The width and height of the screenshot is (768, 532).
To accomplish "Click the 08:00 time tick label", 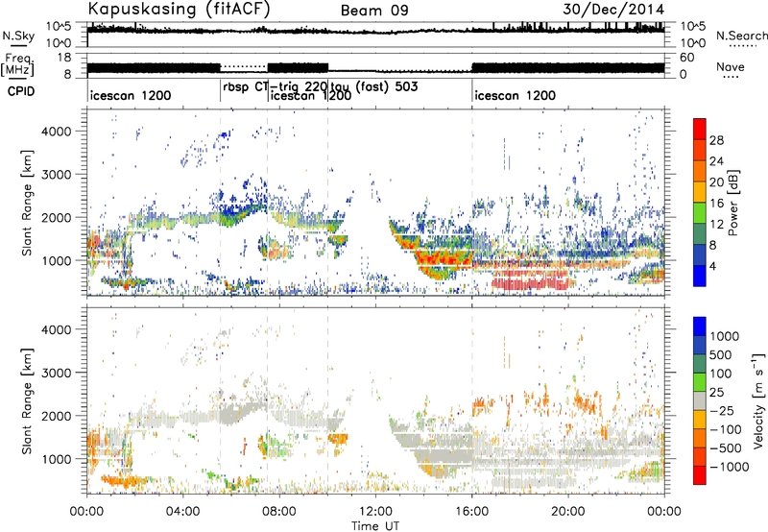I will (x=279, y=512).
